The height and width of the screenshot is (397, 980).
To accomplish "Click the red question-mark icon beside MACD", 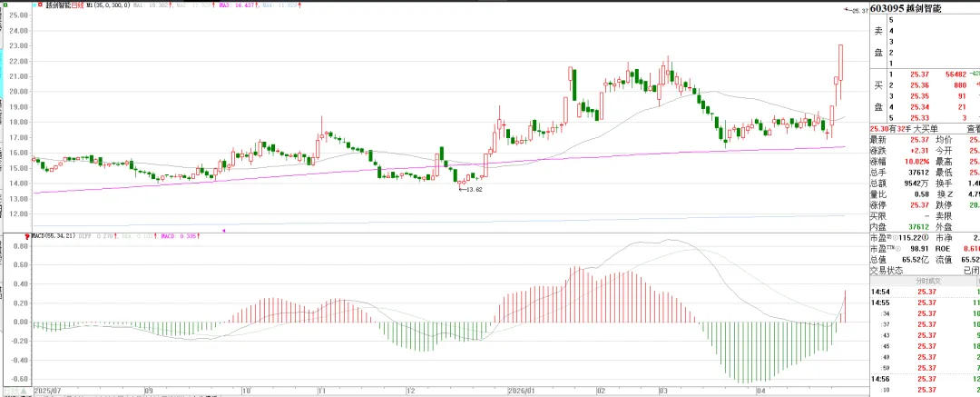I will pos(26,236).
